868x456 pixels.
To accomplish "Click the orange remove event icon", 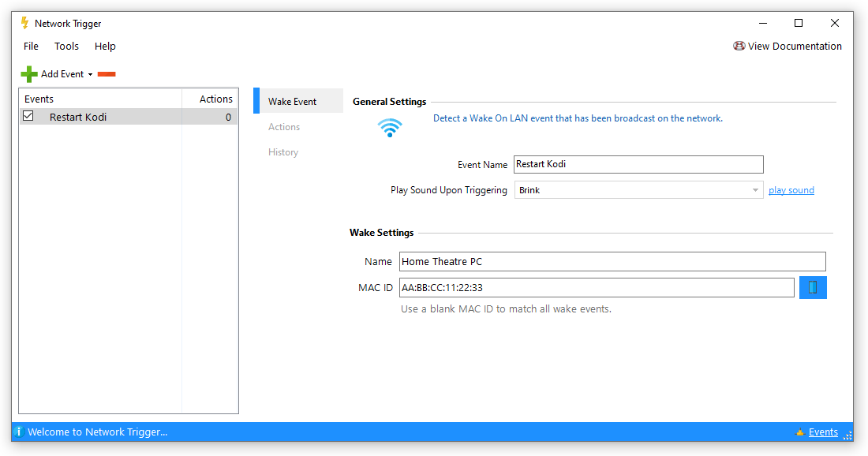I will (107, 74).
